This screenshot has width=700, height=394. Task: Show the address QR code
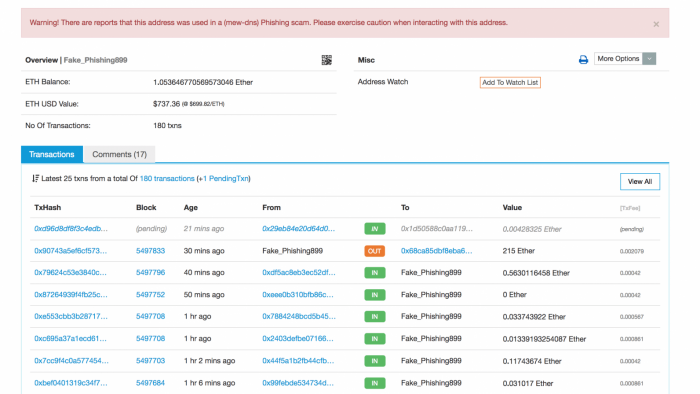point(326,60)
